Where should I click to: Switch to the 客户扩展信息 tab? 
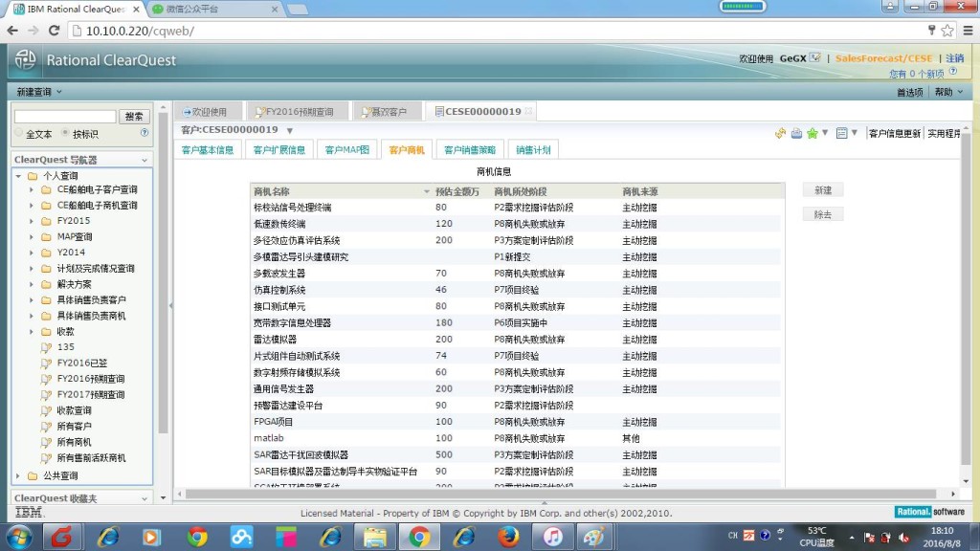[x=279, y=150]
